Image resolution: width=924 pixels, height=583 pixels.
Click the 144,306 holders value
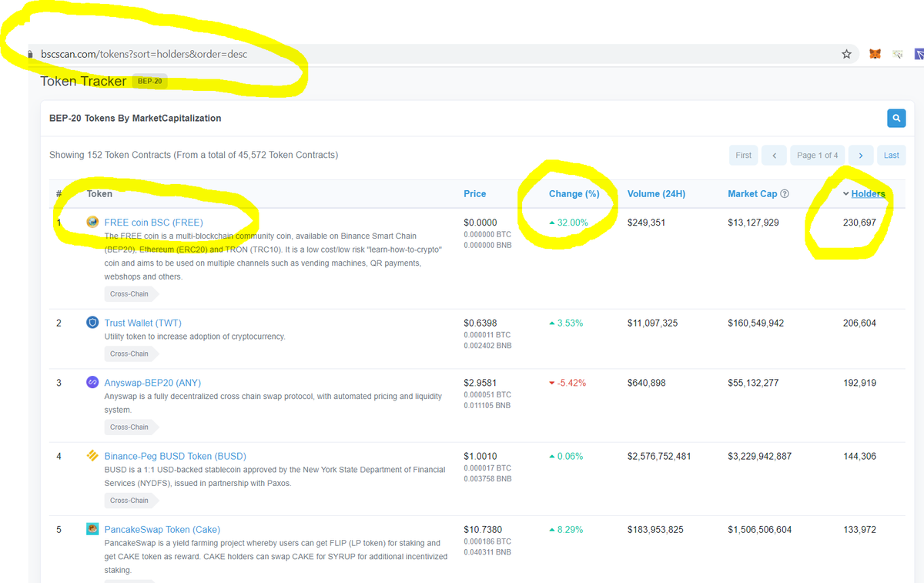pyautogui.click(x=859, y=456)
